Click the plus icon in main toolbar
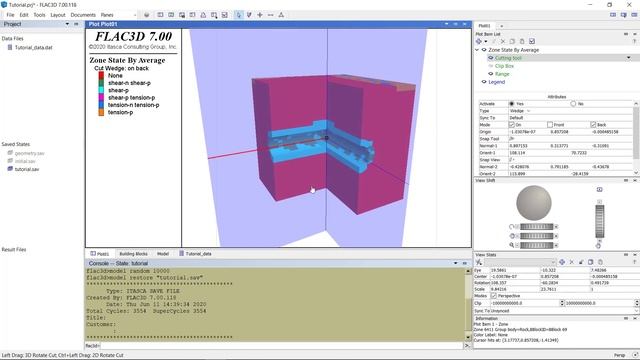 (260, 15)
